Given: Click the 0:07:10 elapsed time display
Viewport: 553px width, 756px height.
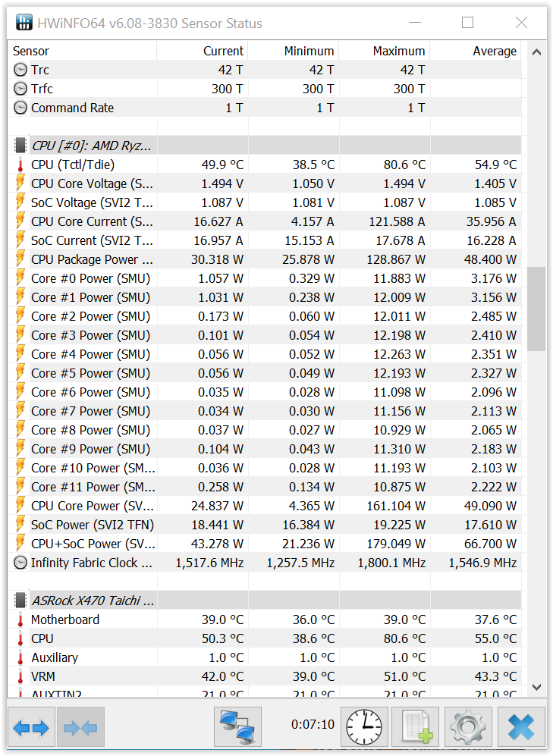Looking at the screenshot, I should pyautogui.click(x=313, y=724).
